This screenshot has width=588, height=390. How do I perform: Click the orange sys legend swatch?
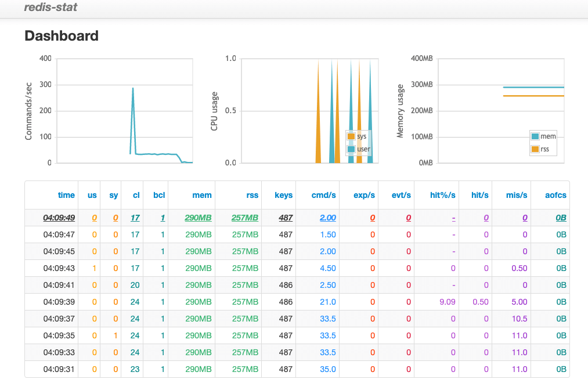(x=351, y=136)
